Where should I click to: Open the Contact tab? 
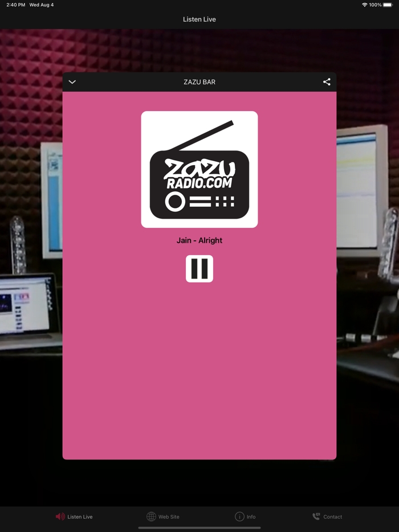[327, 517]
